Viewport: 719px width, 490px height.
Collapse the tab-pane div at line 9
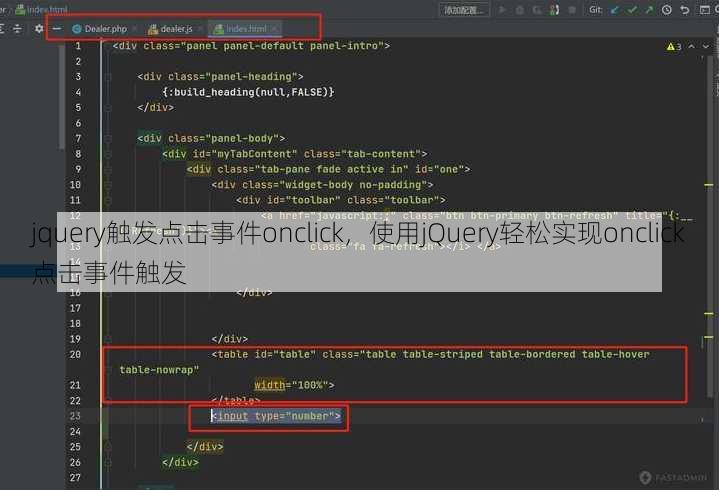coord(108,170)
